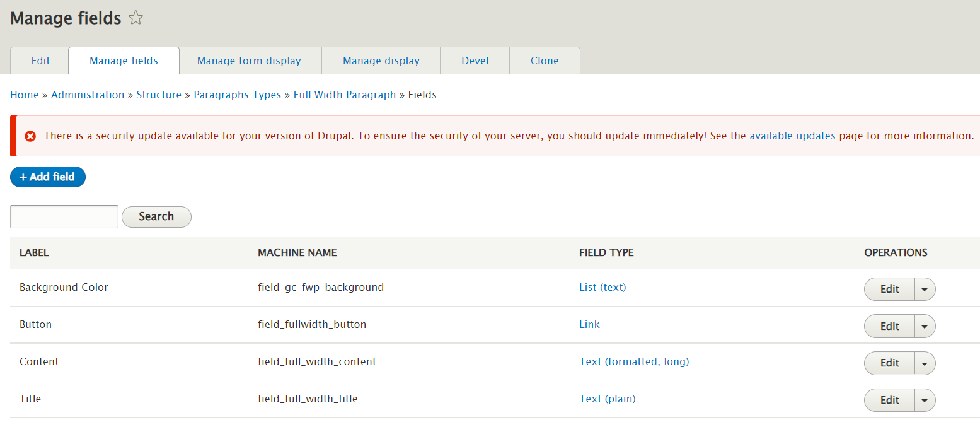Open the Edit tab

pyautogui.click(x=40, y=61)
